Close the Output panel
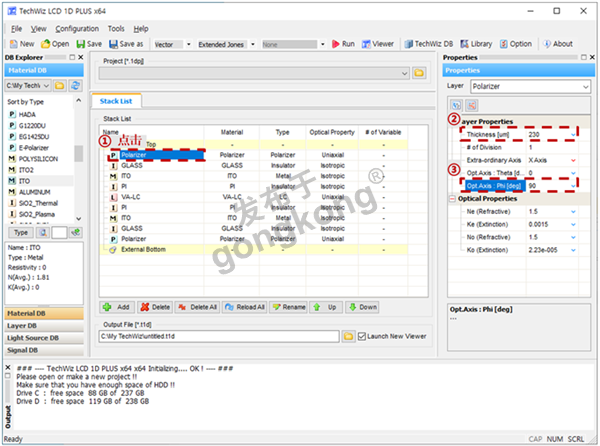The width and height of the screenshot is (600, 446). (x=8, y=367)
